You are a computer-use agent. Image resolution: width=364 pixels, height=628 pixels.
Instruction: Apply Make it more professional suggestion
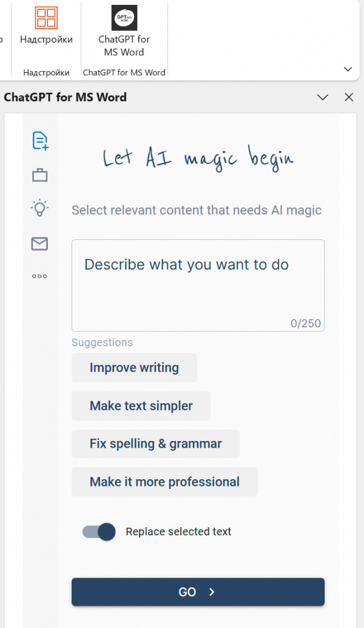pyautogui.click(x=164, y=482)
